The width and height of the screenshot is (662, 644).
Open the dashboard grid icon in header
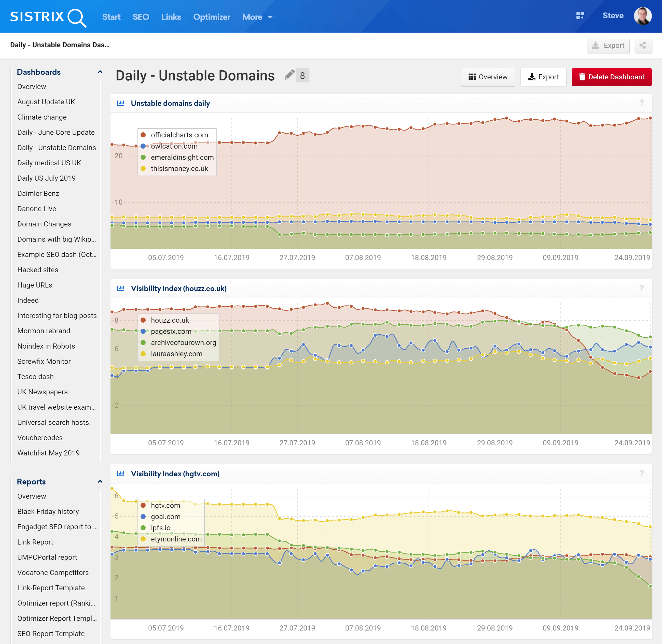tap(580, 16)
